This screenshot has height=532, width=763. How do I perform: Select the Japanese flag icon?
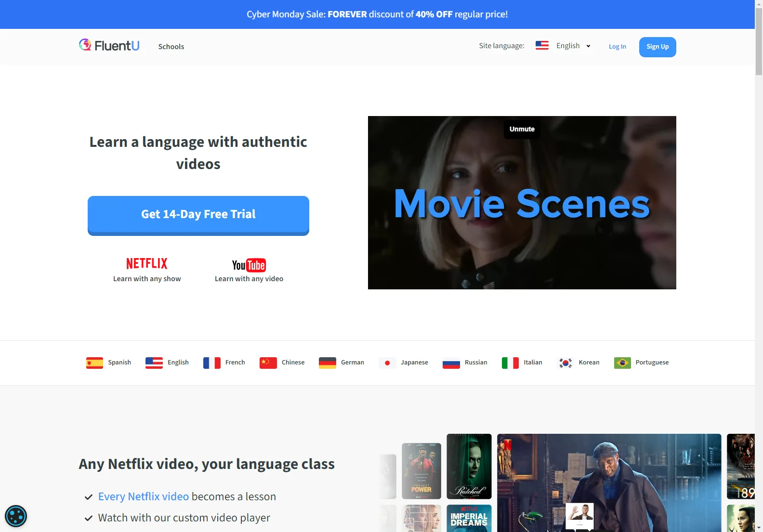click(x=387, y=363)
